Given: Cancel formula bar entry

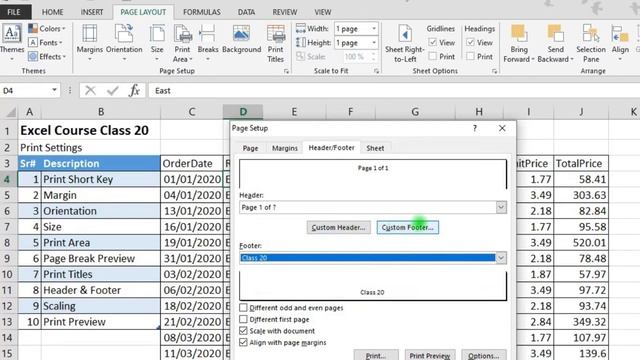Looking at the screenshot, I should (x=91, y=90).
